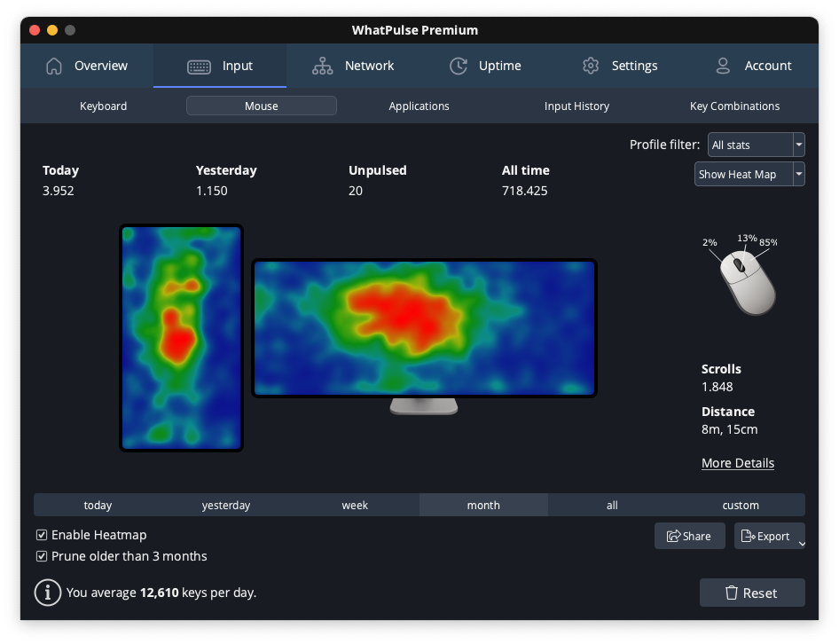Switch to the Keyboard tab
The width and height of the screenshot is (839, 644).
[103, 106]
